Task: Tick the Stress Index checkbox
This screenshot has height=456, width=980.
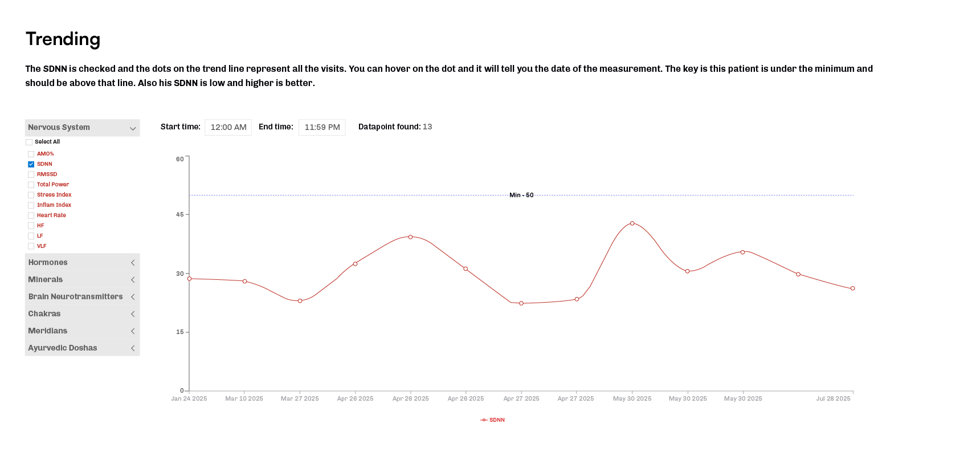Action: [x=31, y=195]
